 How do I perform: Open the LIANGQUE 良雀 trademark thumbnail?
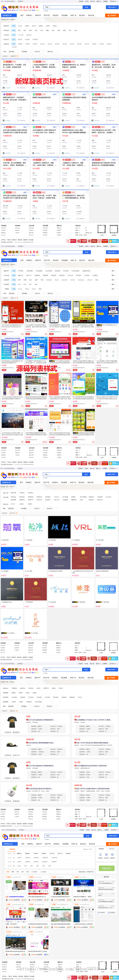[36, 558]
